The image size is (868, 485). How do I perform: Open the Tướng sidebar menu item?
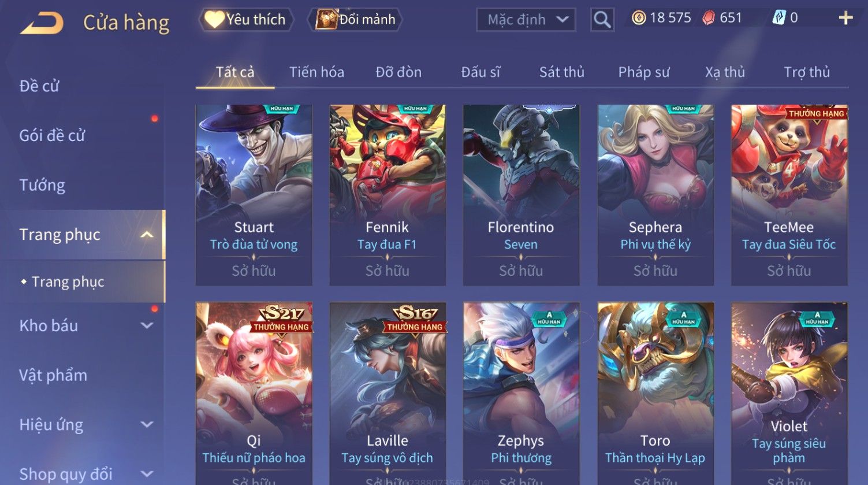(x=42, y=185)
